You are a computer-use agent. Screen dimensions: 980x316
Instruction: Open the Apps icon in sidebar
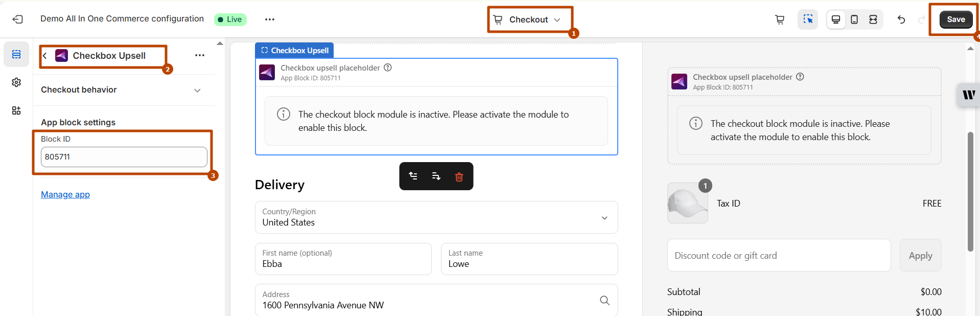tap(16, 110)
